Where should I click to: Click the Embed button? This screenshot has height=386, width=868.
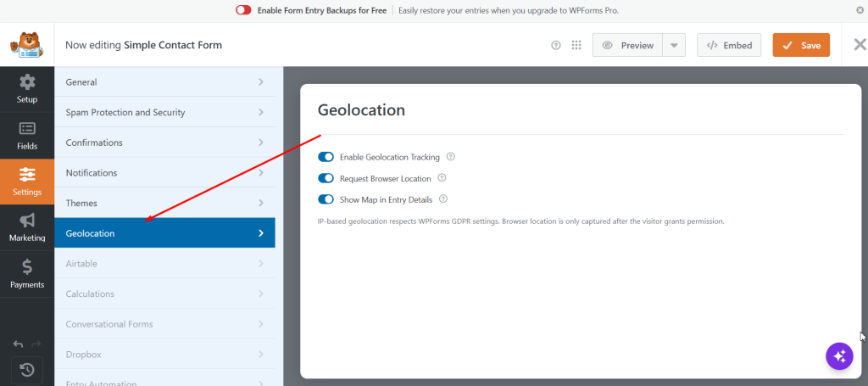pyautogui.click(x=729, y=46)
